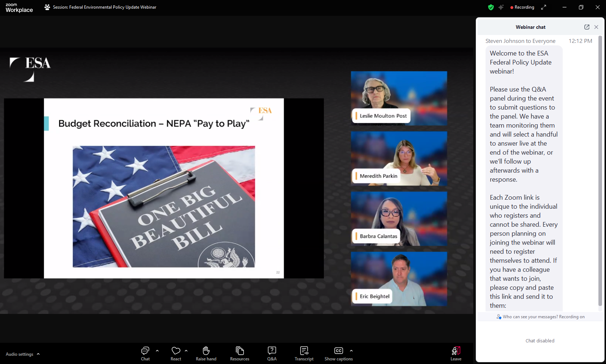The height and width of the screenshot is (364, 606).
Task: Open the live Transcript
Action: (304, 351)
